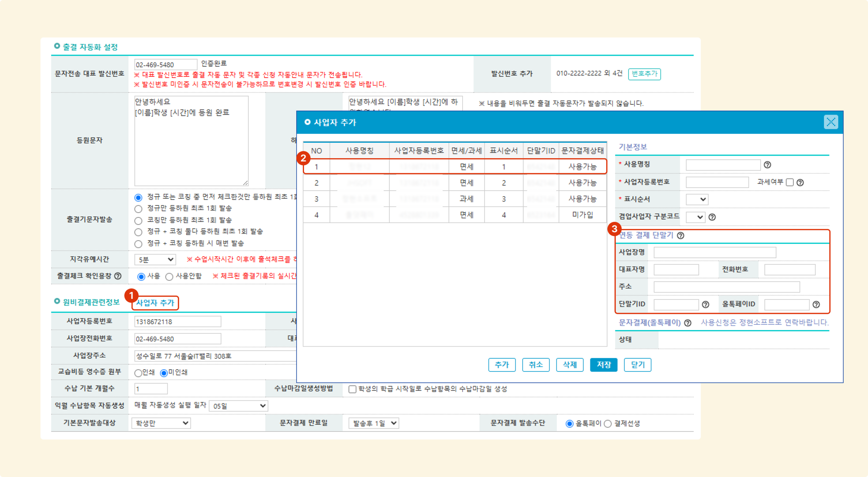Select 사용안함 radio for 출결체크 확인용창
The image size is (868, 477).
click(x=169, y=277)
